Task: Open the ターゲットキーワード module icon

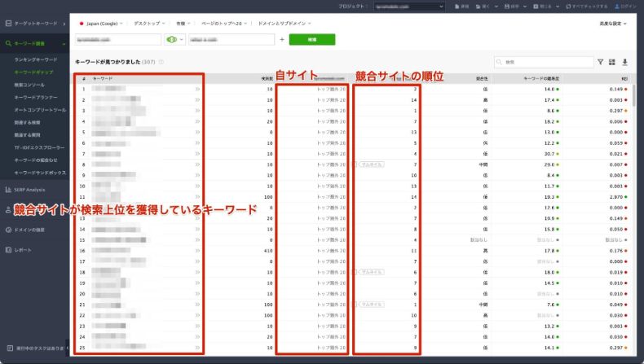Action: [x=8, y=24]
